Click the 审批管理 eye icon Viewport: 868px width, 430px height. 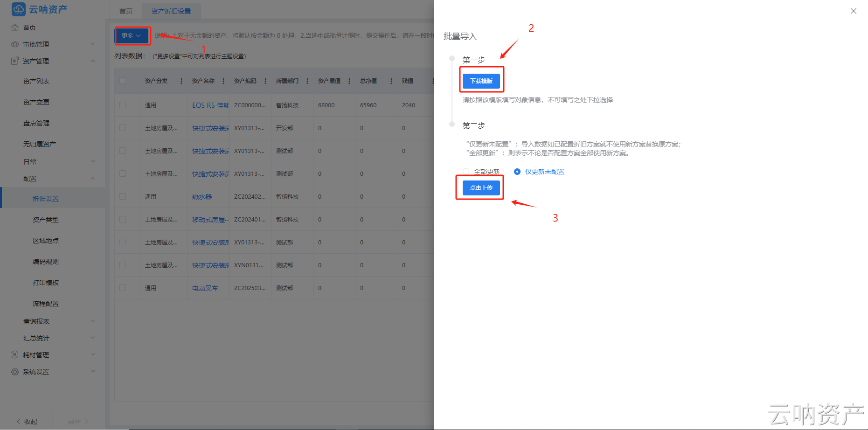(x=14, y=44)
